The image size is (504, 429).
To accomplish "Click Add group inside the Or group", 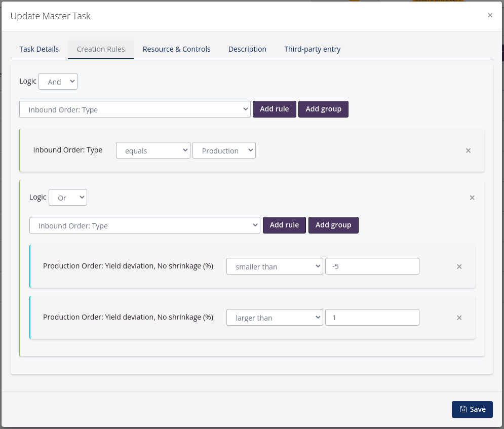I will (x=333, y=225).
